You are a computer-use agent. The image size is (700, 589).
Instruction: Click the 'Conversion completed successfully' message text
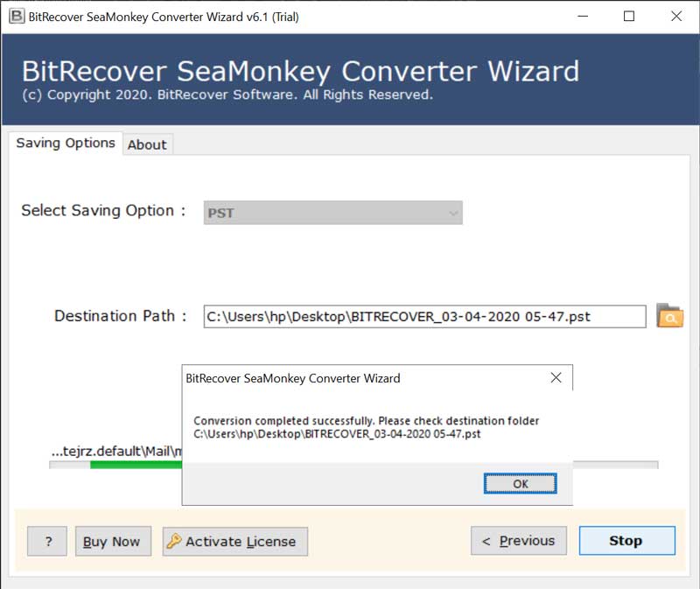click(x=366, y=421)
